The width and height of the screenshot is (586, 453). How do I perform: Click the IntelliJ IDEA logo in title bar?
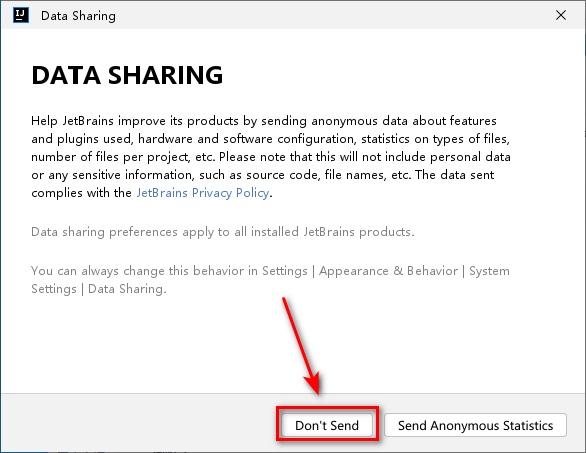[21, 15]
